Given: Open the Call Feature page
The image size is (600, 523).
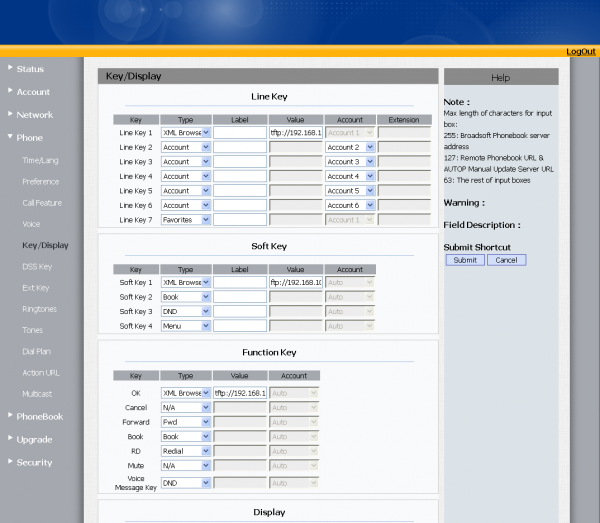Looking at the screenshot, I should (42, 203).
